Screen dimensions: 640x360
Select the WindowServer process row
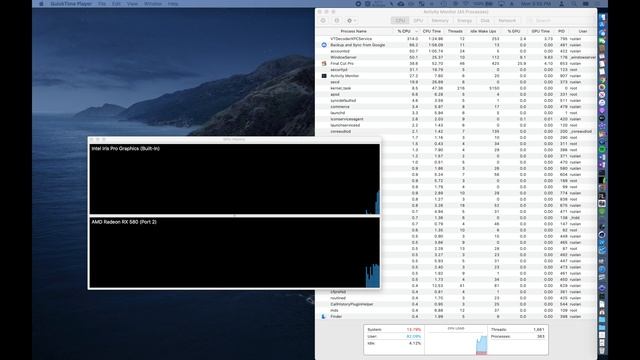point(456,57)
